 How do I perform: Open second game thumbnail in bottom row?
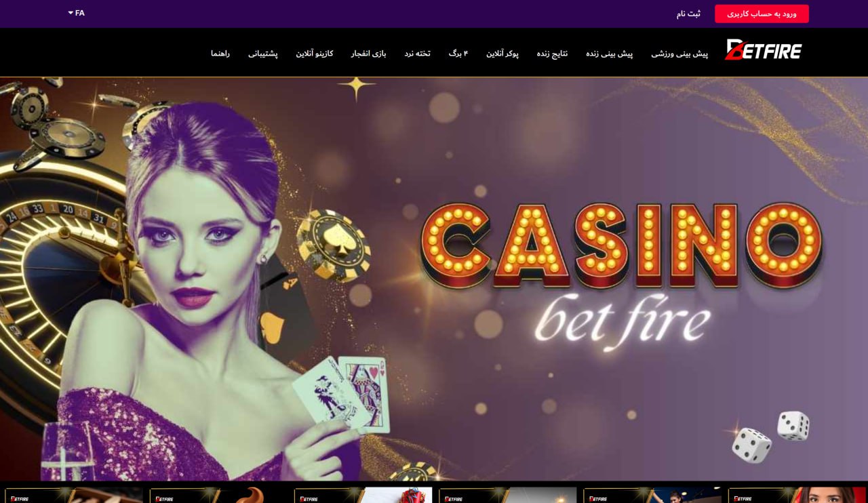(x=218, y=495)
